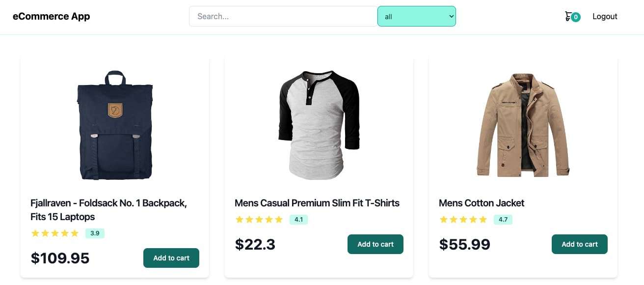644x285 pixels.
Task: Click the Slim Fit T-Shirts rating stars
Action: point(259,220)
